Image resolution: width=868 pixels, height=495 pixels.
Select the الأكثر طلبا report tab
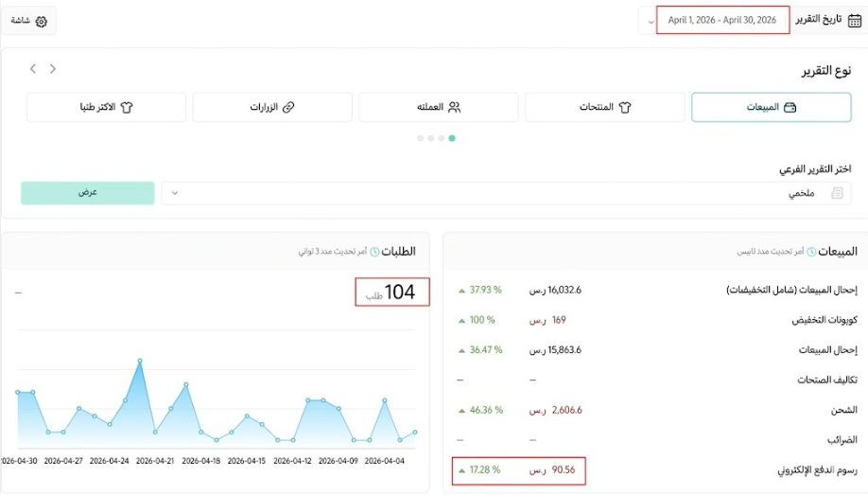tap(106, 107)
